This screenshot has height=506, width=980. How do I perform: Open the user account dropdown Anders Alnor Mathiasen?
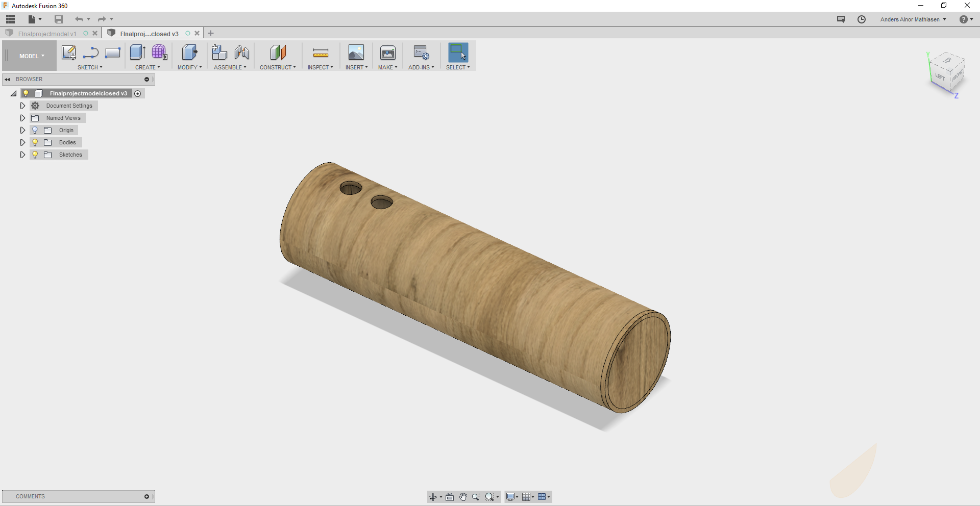point(913,19)
